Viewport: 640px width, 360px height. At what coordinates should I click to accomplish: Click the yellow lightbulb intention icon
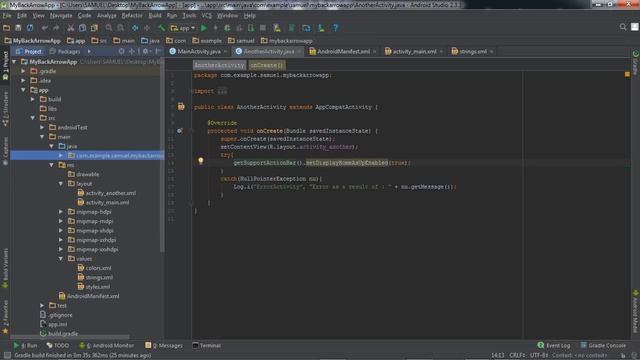[x=200, y=161]
